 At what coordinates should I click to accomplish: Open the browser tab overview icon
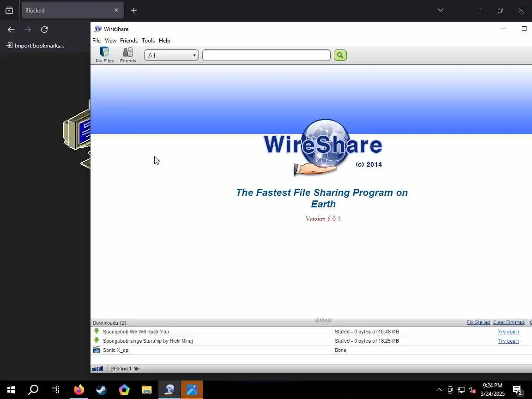coord(9,10)
